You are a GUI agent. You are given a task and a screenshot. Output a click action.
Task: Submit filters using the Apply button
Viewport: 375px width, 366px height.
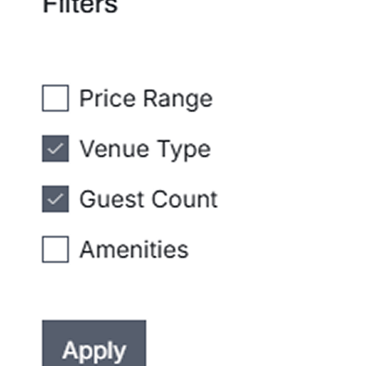[94, 343]
